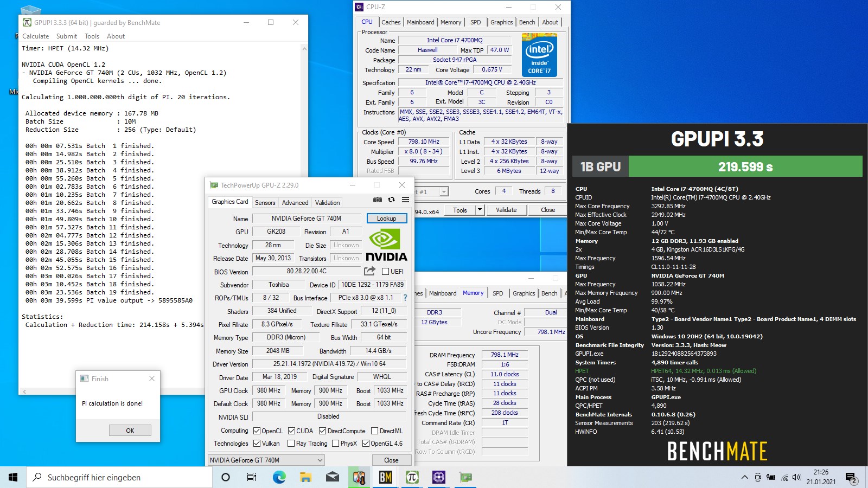Image resolution: width=868 pixels, height=488 pixels.
Task: Click the Close button in GPU-Z
Action: (391, 460)
